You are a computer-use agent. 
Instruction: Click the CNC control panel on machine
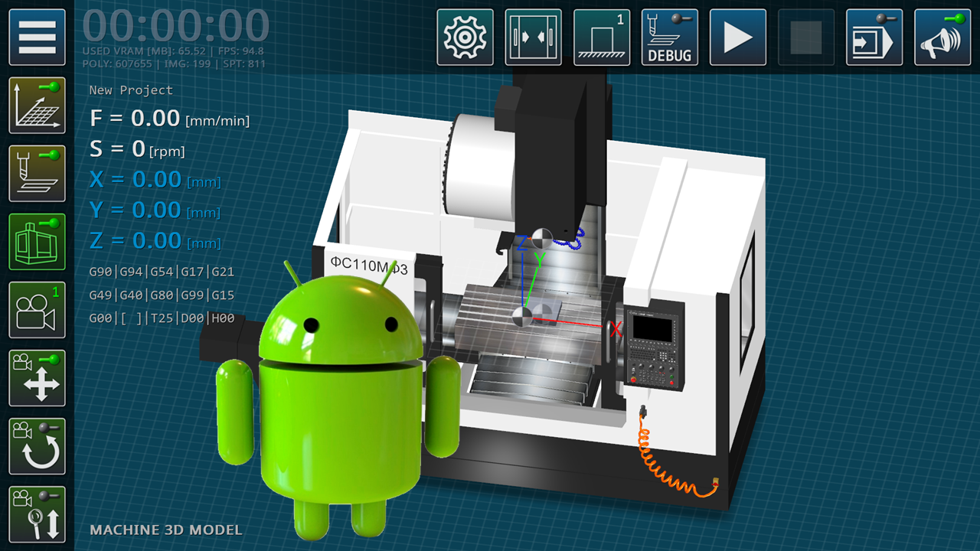click(654, 344)
